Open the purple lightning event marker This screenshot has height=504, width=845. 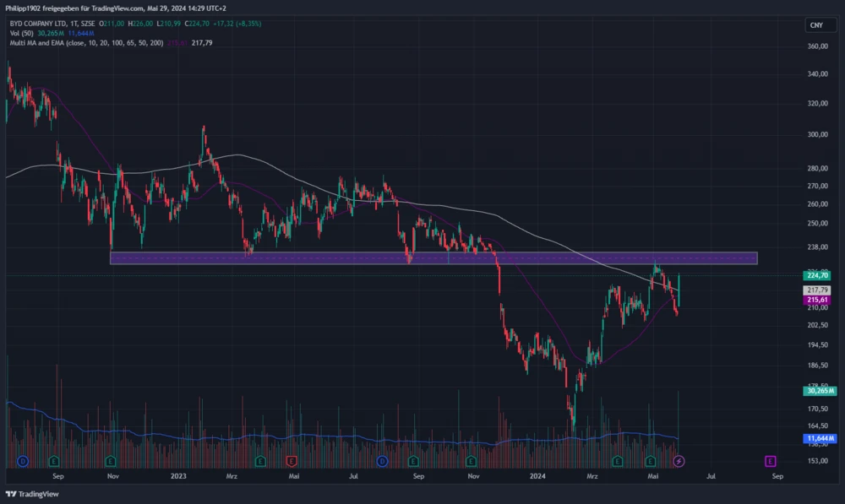point(679,461)
